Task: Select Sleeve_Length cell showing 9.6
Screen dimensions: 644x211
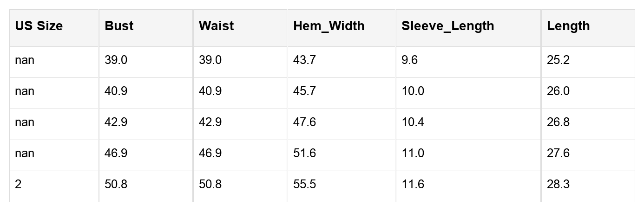Action: [410, 60]
